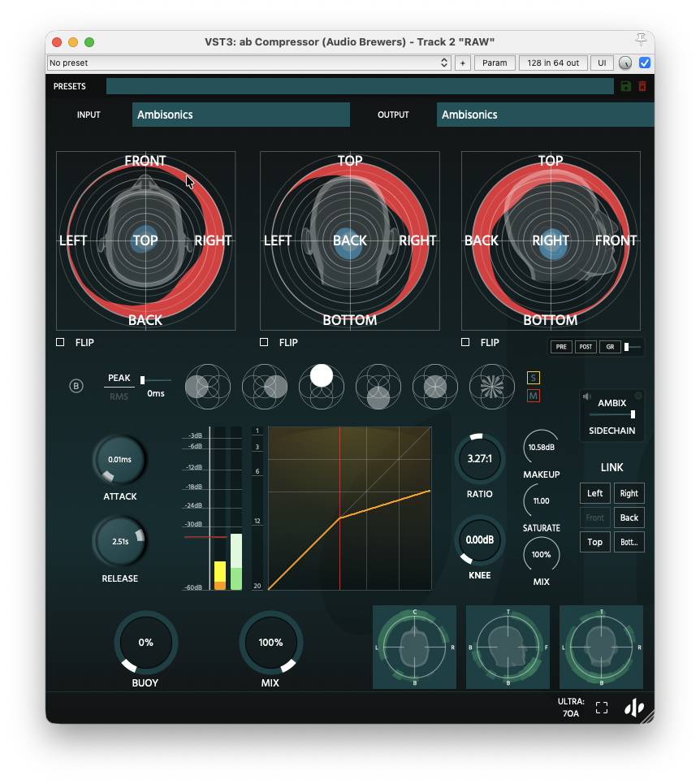700x784 pixels.
Task: Enable FLIP for the right-view display
Action: 465,342
